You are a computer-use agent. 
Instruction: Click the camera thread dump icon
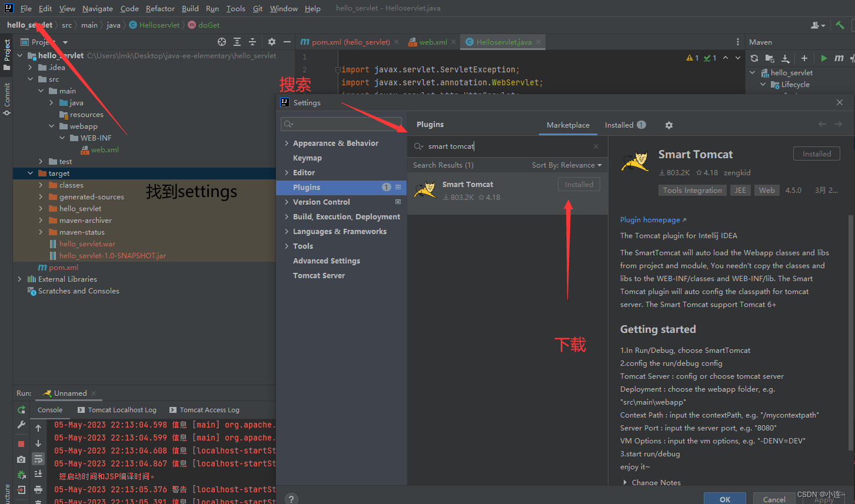pos(22,459)
